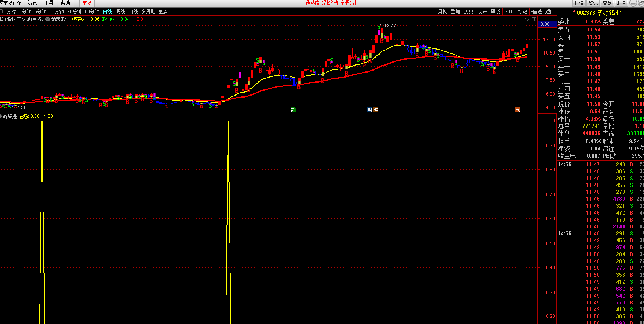Screen dimensions: 644x324
Task: Open the round dropdown before 绝密乾坤
Action: [48, 19]
